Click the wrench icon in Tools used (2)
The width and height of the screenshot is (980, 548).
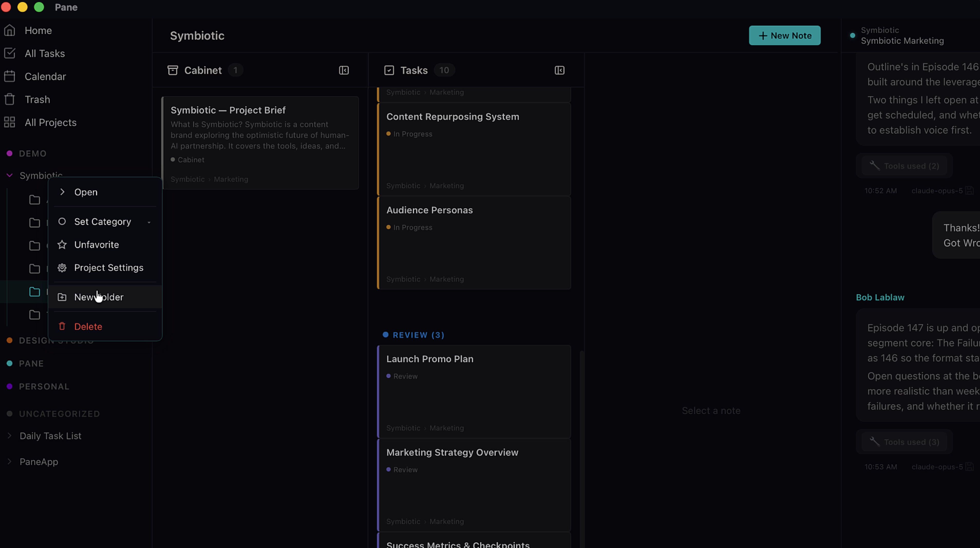coord(875,165)
